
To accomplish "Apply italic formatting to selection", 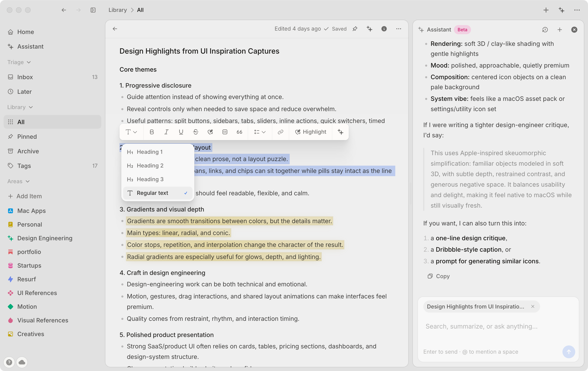I will (166, 132).
